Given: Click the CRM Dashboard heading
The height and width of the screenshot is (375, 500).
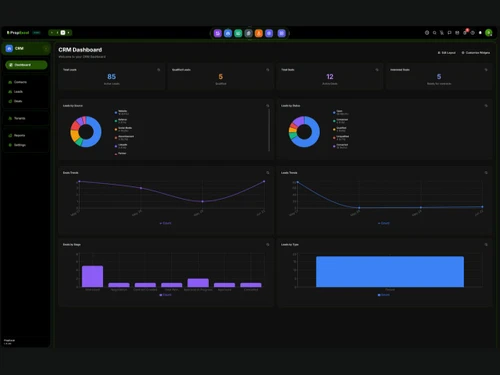Looking at the screenshot, I should pos(80,50).
